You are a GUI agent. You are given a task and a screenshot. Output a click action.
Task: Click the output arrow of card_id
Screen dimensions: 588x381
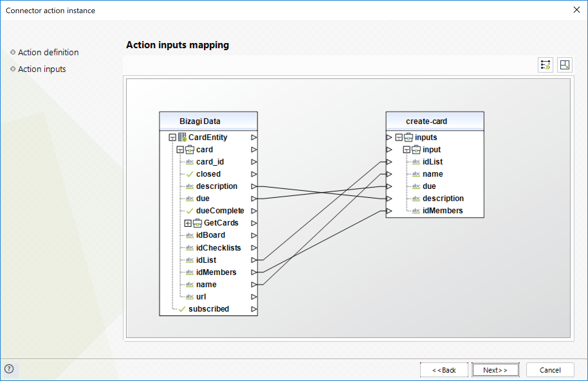(254, 162)
